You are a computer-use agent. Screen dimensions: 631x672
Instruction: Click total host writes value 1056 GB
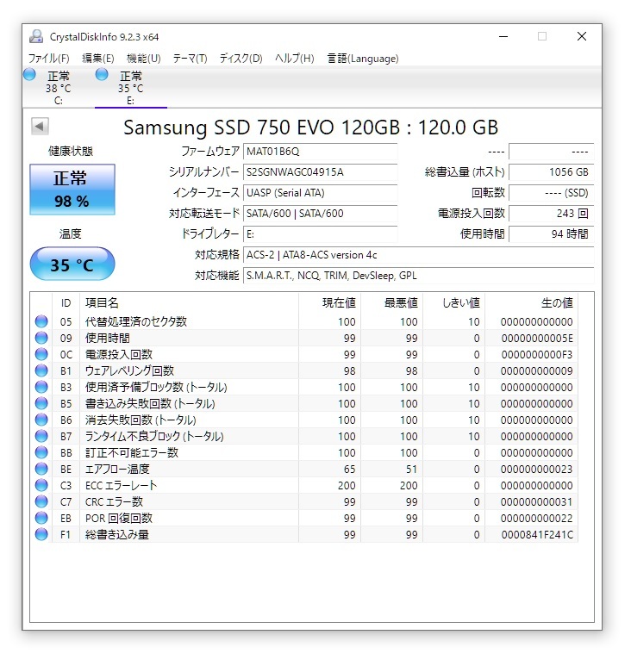[552, 171]
